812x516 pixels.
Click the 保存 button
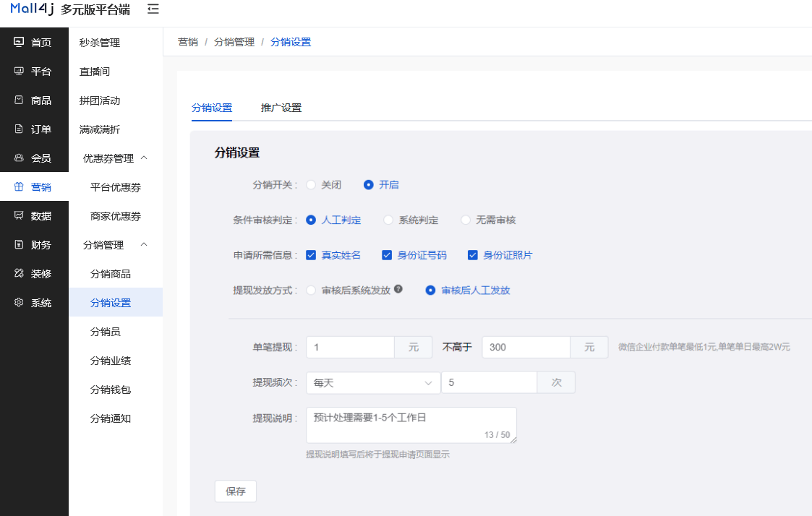coord(236,491)
